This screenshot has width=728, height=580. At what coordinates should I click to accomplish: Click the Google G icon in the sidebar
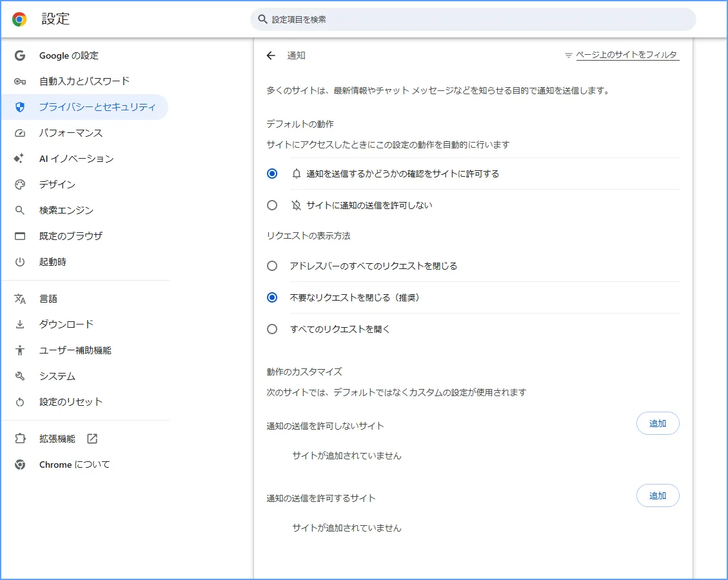click(20, 55)
